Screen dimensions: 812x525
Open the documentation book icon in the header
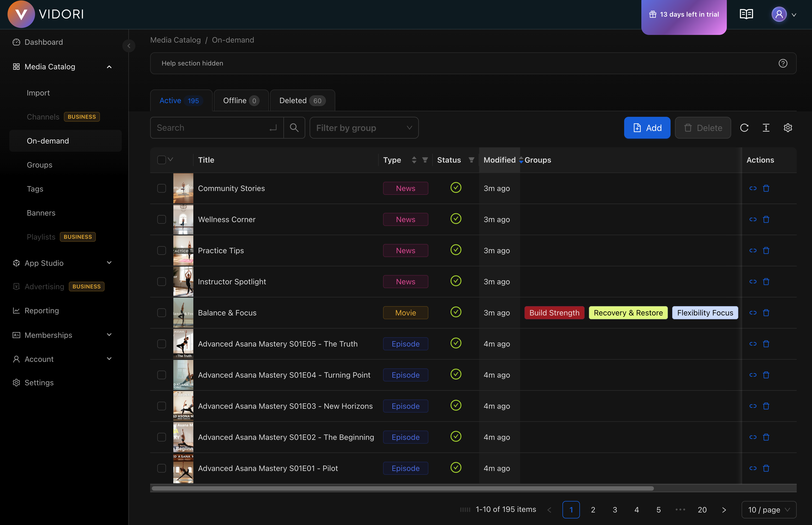(746, 14)
